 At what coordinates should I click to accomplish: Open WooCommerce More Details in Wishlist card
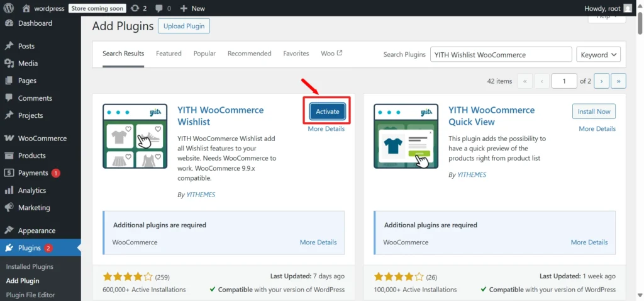tap(318, 242)
